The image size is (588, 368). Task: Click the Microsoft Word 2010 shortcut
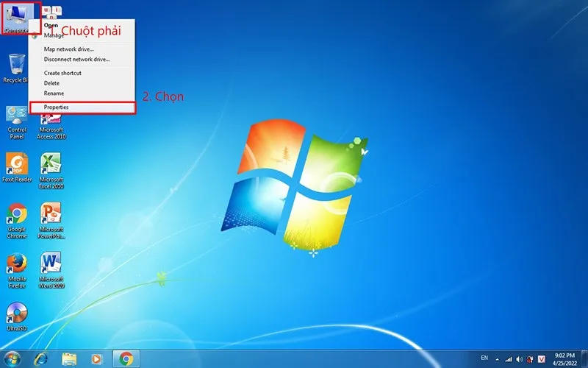[x=51, y=268]
